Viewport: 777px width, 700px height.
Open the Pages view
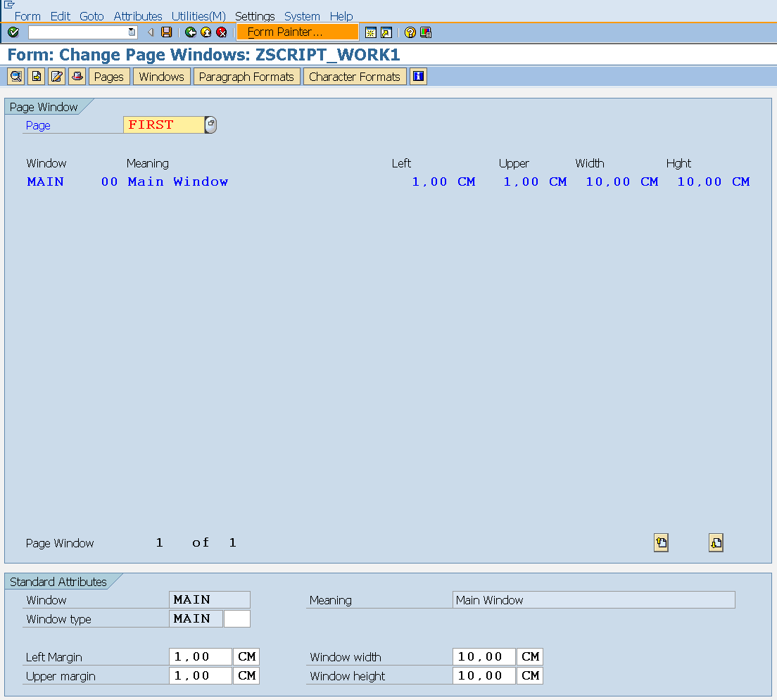[x=109, y=76]
